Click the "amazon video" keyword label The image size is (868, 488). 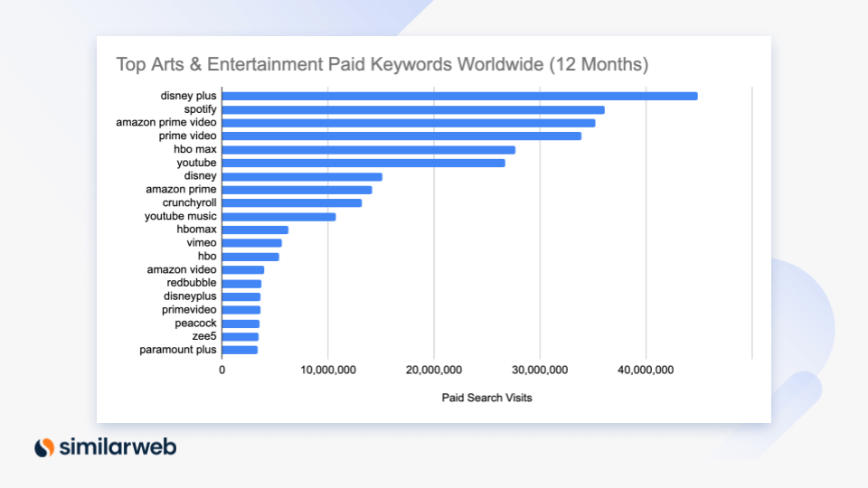tap(182, 269)
